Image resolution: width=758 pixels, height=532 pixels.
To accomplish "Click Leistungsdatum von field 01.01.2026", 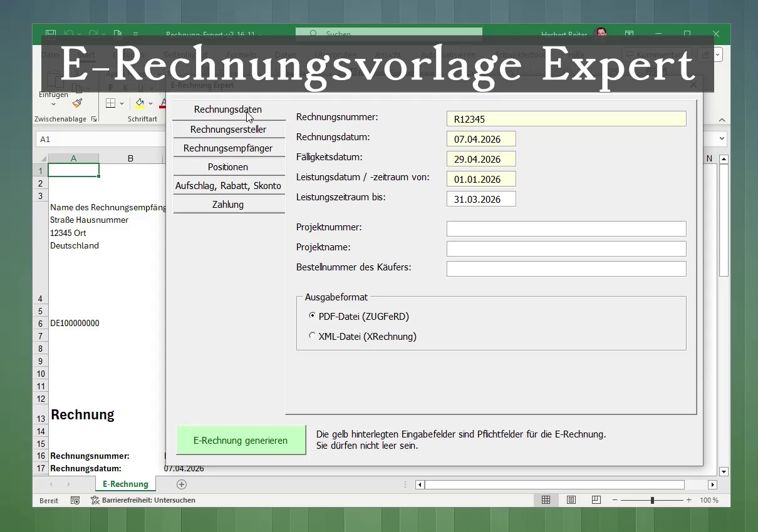I will [481, 179].
